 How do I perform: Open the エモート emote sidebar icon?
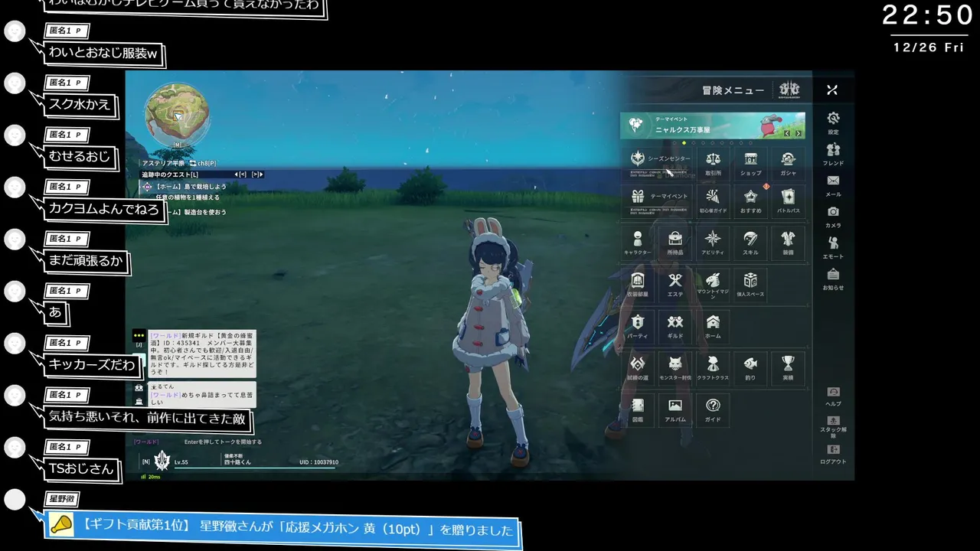833,247
